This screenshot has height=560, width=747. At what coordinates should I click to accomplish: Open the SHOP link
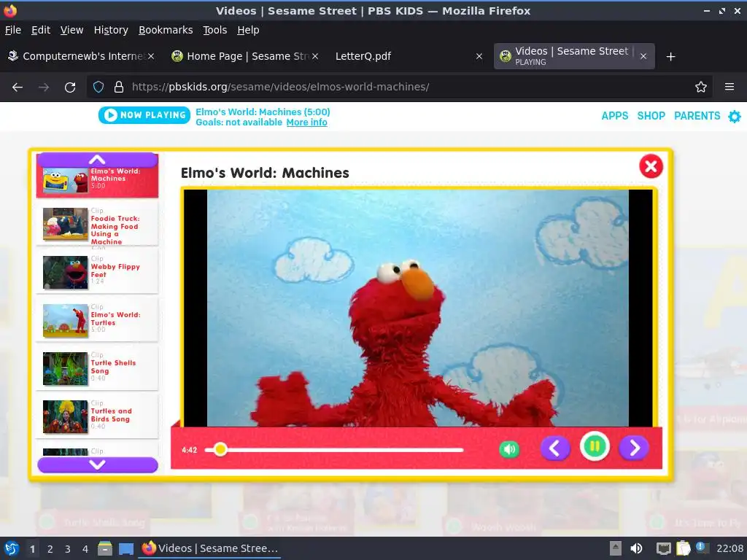pos(651,116)
